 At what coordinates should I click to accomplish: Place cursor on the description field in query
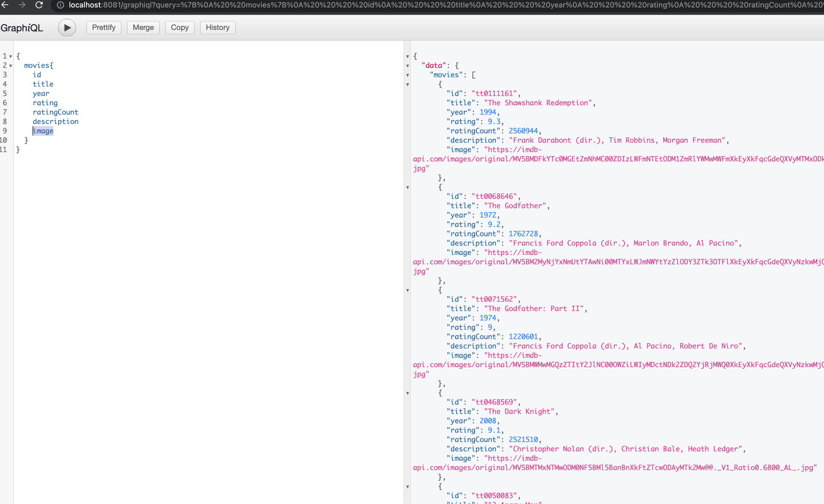point(56,122)
